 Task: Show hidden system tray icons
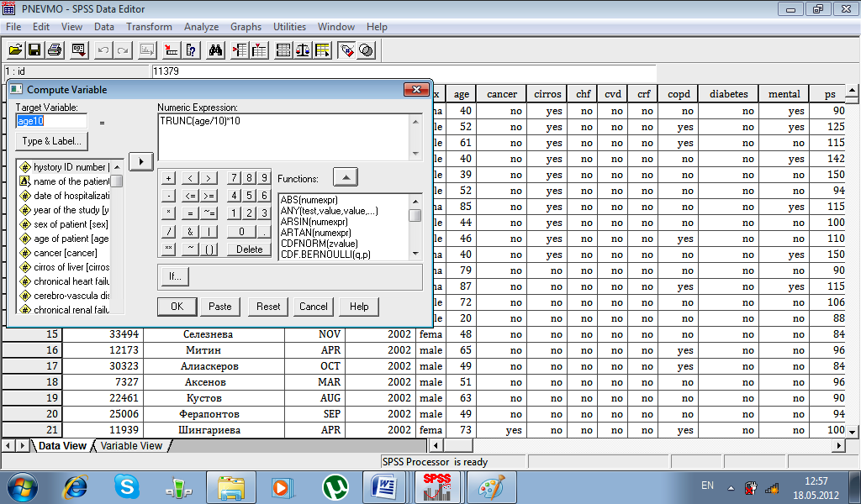[731, 487]
